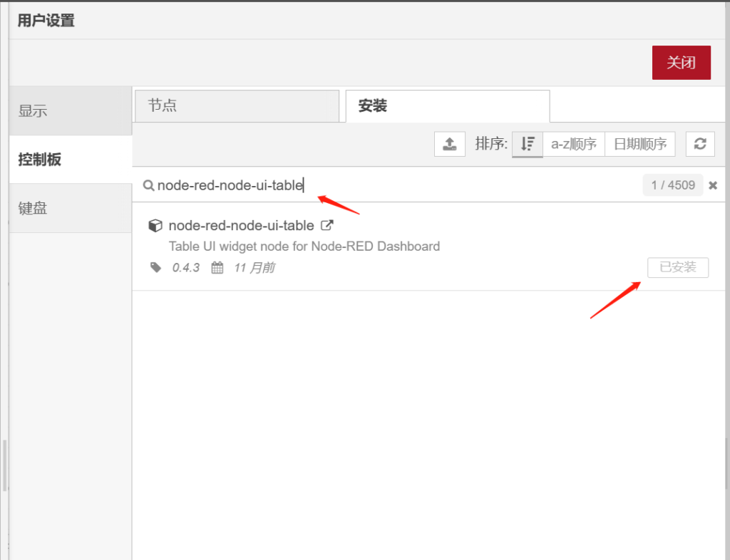
Task: Switch sorting to a-z顺序
Action: click(x=573, y=144)
